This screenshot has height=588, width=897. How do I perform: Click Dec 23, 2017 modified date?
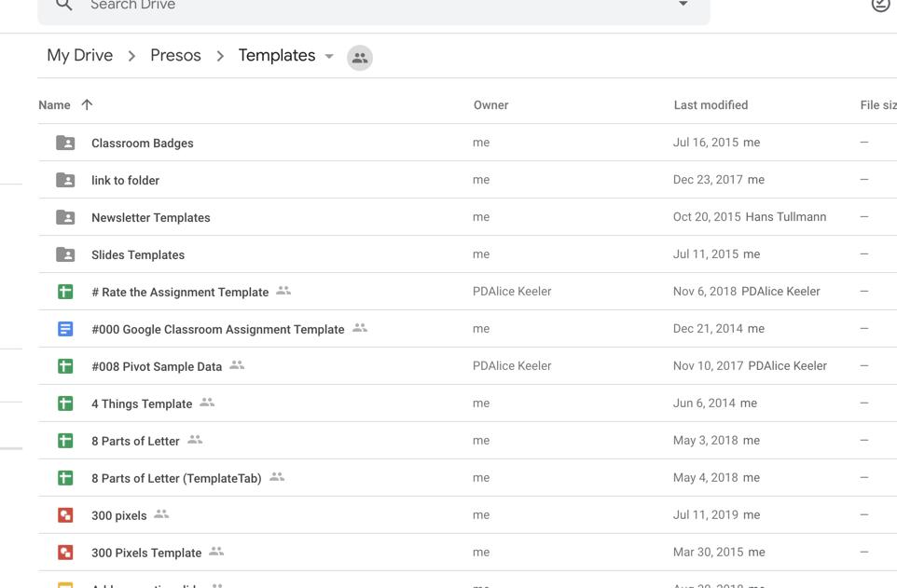708,180
